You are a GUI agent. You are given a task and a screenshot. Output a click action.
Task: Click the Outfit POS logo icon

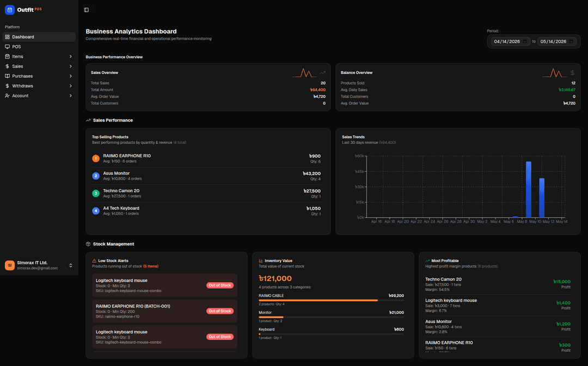10,10
